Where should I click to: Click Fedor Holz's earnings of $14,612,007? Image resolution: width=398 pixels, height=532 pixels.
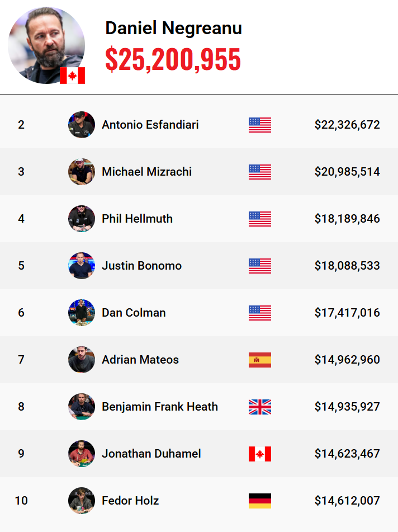pyautogui.click(x=347, y=501)
